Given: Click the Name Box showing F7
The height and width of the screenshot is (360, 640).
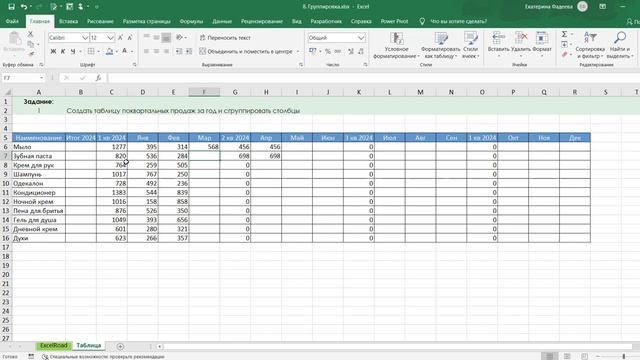Looking at the screenshot, I should pyautogui.click(x=23, y=78).
